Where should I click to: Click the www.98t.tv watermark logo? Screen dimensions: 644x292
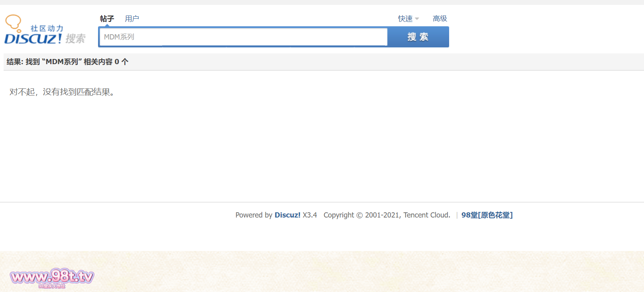point(52,278)
